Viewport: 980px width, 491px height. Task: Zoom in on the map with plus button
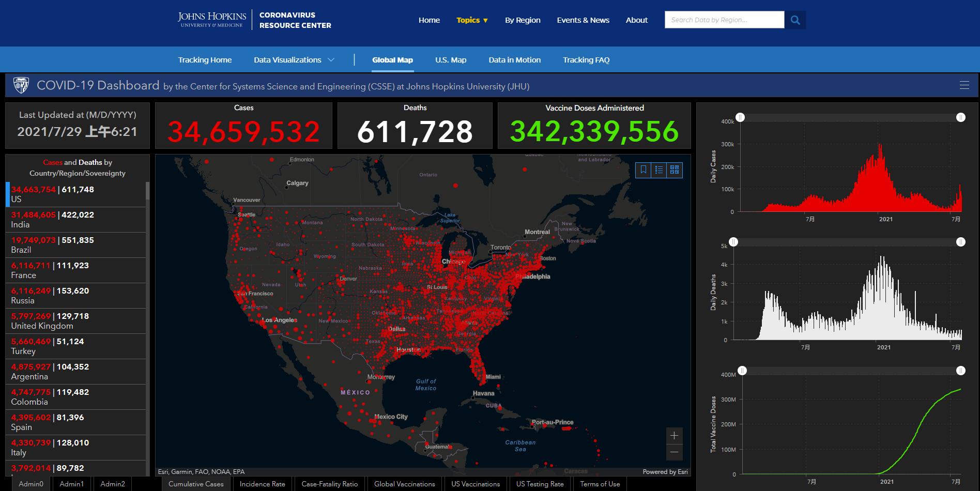click(x=674, y=436)
